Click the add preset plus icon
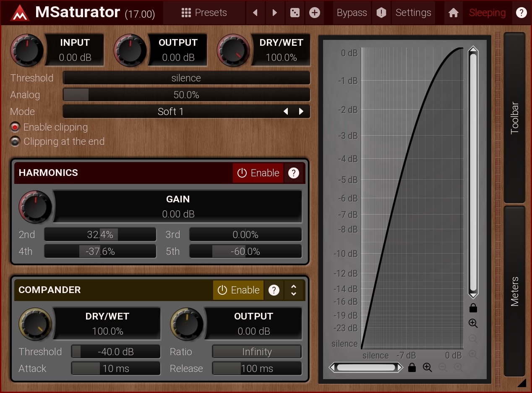This screenshot has height=393, width=532. point(314,13)
